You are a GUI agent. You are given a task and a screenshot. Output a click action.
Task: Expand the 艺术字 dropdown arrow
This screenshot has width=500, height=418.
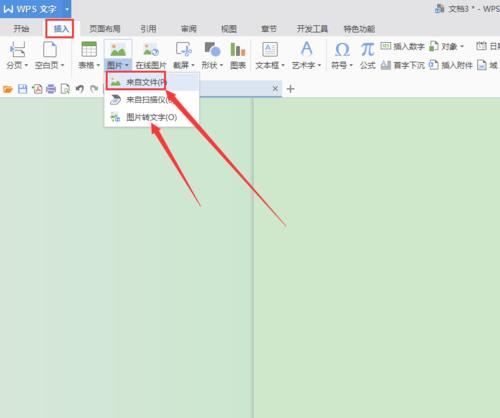tap(319, 65)
